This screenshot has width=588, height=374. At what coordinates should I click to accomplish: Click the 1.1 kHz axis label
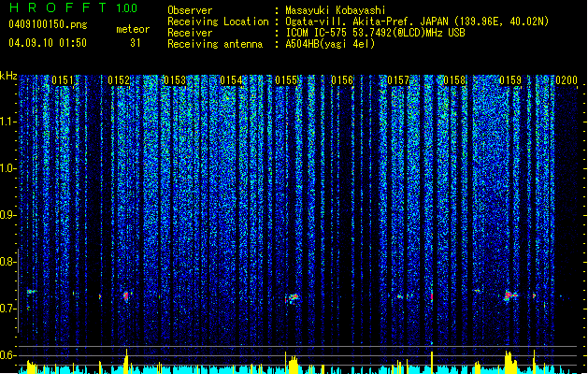click(x=8, y=122)
